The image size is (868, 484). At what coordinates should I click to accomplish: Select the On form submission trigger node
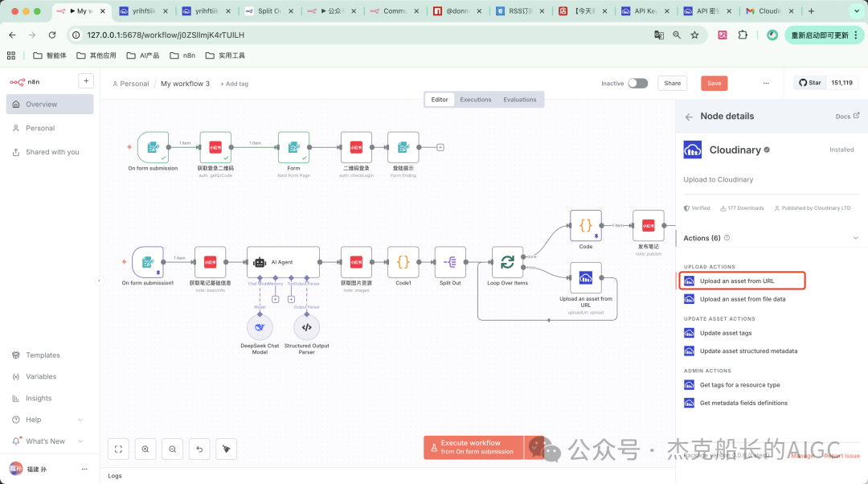click(153, 147)
